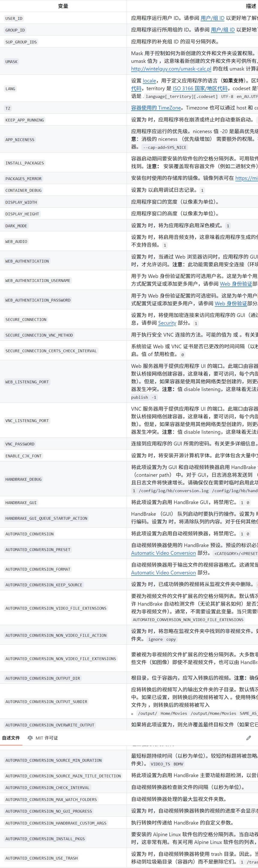Viewport: 258px width, 868px height.
Task: Select AUTOMATED_CONVERSION_NON_VIDEO_FILE_ACTION variable name
Action: point(56,635)
